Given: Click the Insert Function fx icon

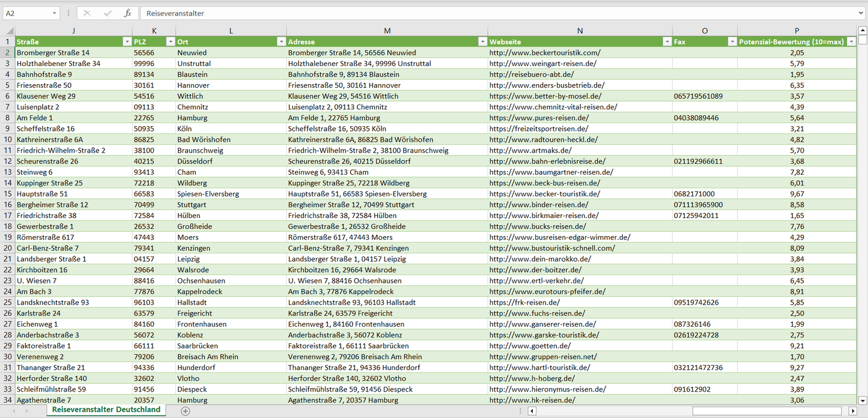Looking at the screenshot, I should click(x=127, y=13).
